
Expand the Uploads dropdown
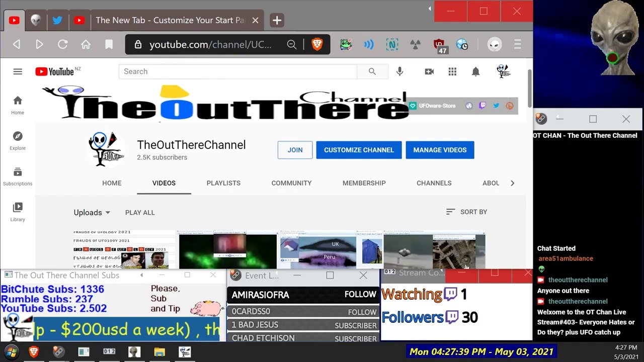coord(92,212)
